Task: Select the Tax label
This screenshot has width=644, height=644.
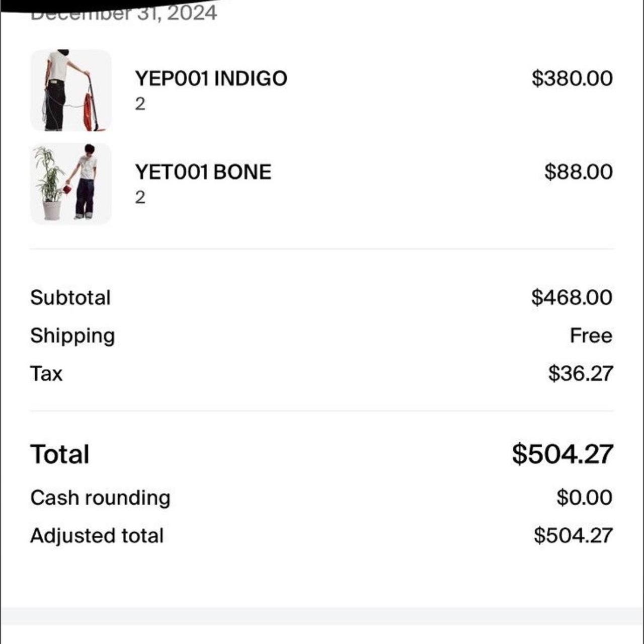Action: click(46, 373)
